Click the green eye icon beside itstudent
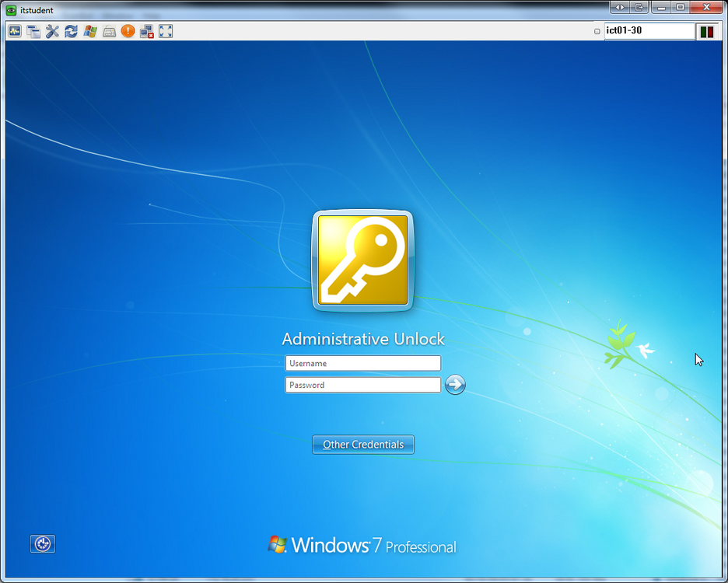Viewport: 728px width, 583px height. click(11, 10)
